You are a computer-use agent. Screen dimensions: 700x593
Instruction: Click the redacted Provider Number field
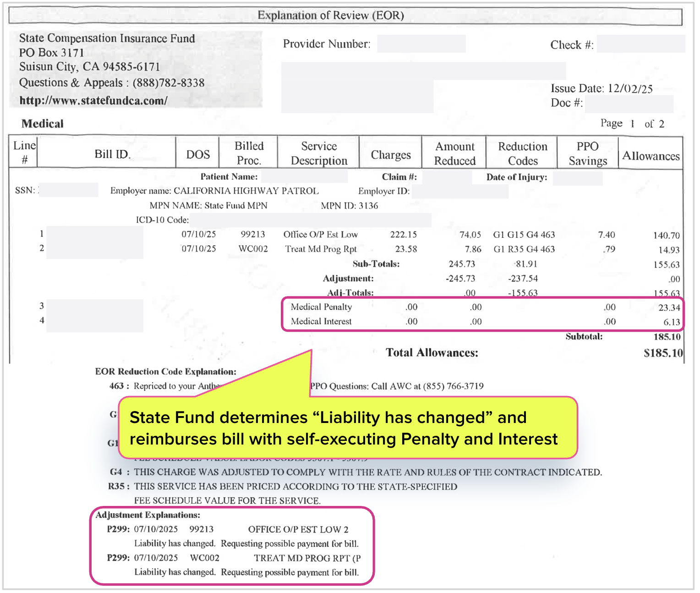pyautogui.click(x=421, y=44)
